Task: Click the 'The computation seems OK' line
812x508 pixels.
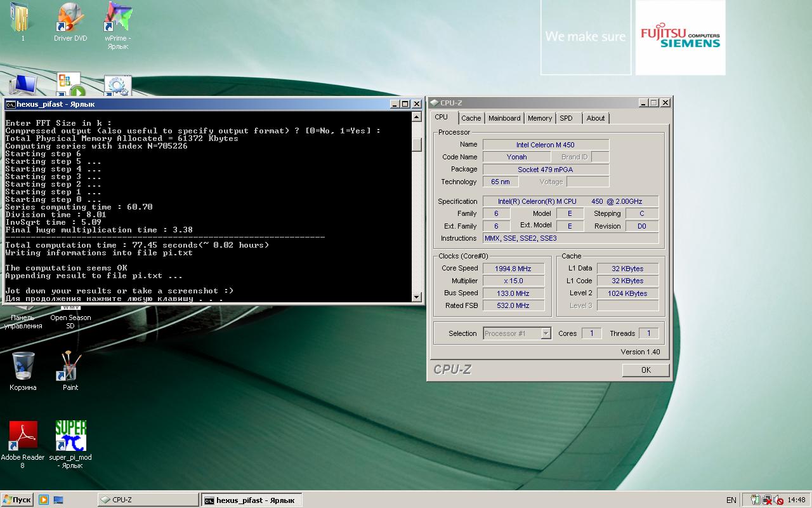Action: [x=66, y=268]
